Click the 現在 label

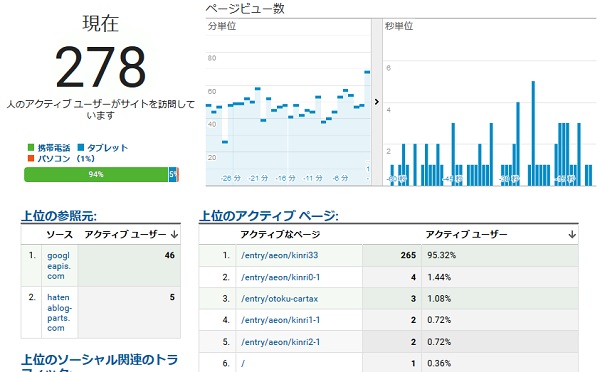coord(101,23)
